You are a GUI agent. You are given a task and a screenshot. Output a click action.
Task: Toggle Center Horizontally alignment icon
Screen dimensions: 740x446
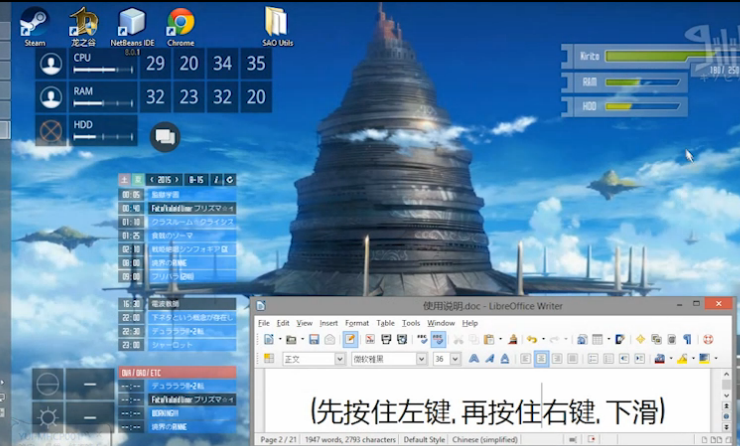click(x=541, y=359)
